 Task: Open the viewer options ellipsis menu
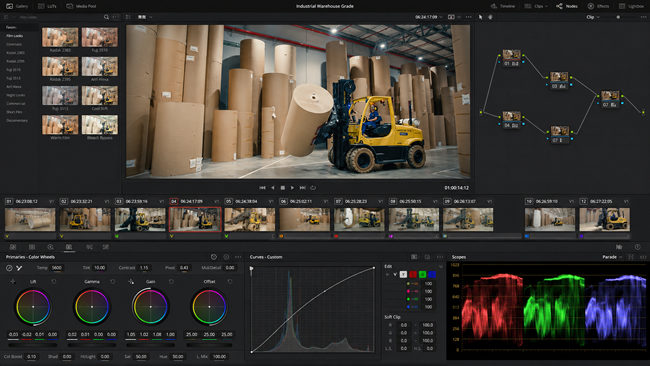469,17
